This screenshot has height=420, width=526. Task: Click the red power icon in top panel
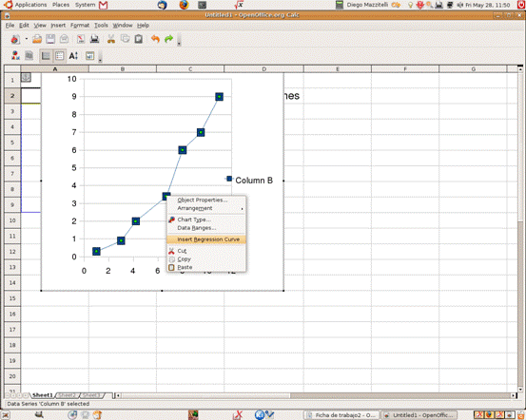(521, 5)
